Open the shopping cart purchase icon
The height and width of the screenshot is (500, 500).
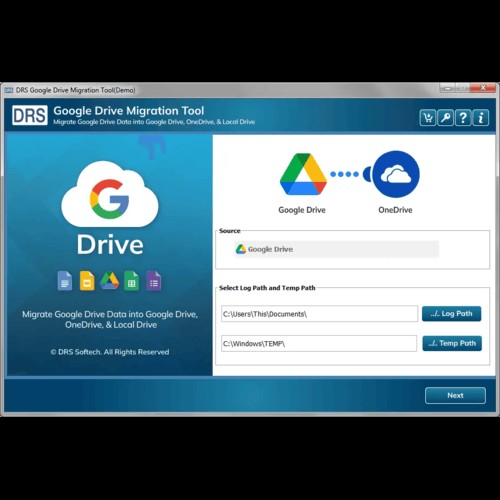(428, 118)
